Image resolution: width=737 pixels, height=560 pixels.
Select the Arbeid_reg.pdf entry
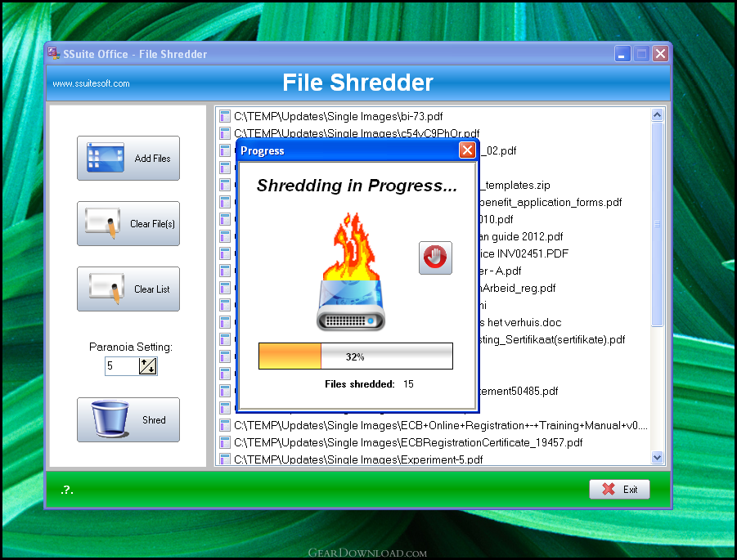click(x=518, y=288)
